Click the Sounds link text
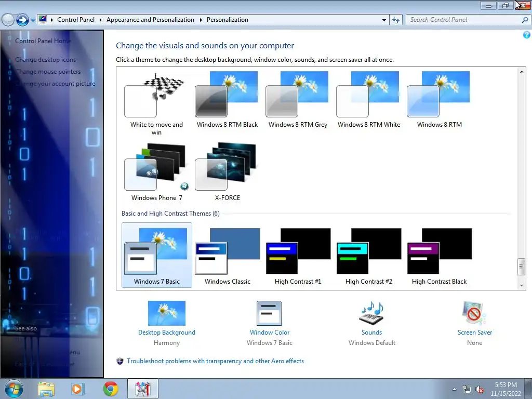Image resolution: width=532 pixels, height=399 pixels. pyautogui.click(x=371, y=332)
